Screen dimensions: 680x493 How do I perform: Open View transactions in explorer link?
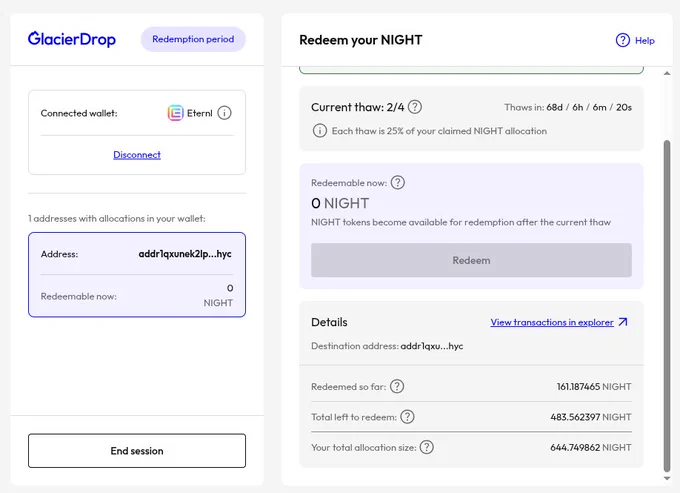(552, 322)
